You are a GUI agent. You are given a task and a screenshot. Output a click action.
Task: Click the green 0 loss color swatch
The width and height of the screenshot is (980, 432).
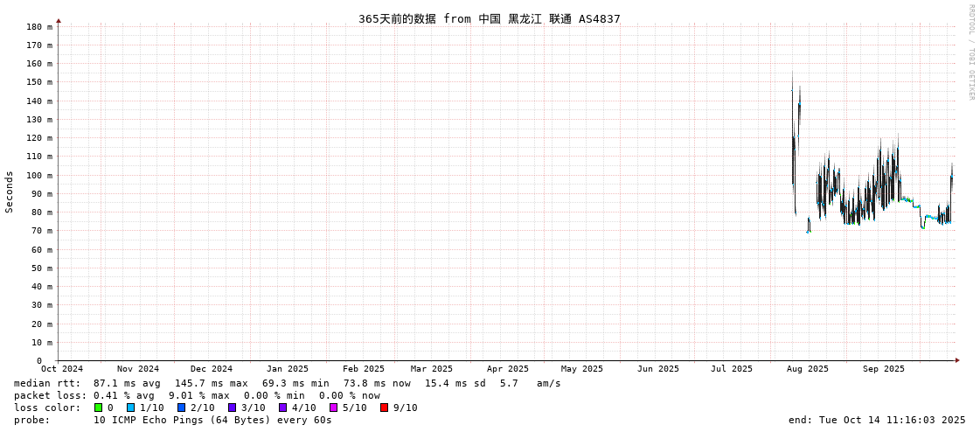(99, 408)
